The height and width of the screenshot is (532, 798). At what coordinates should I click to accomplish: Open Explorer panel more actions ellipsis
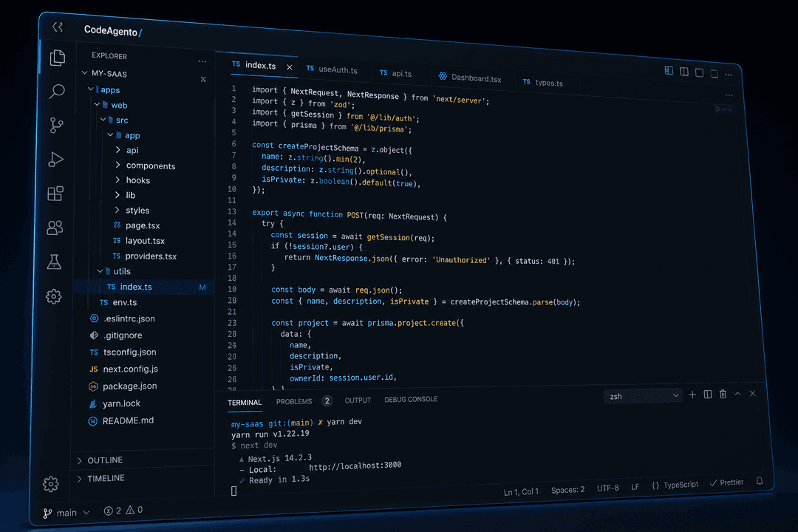(x=202, y=61)
